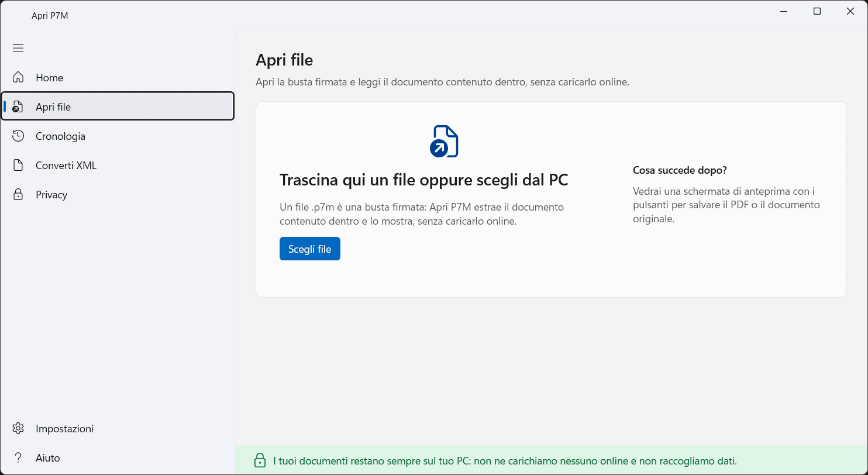Click the 'Apri file' page title
The width and height of the screenshot is (868, 475).
(284, 60)
